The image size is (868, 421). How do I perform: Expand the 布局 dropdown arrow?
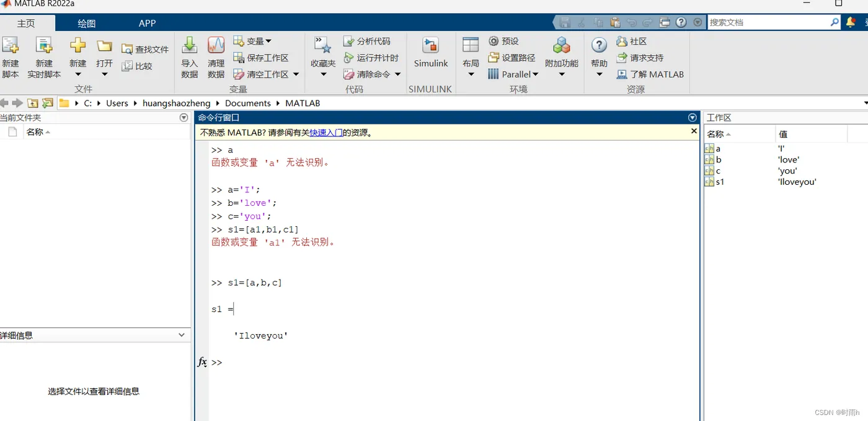click(x=471, y=74)
